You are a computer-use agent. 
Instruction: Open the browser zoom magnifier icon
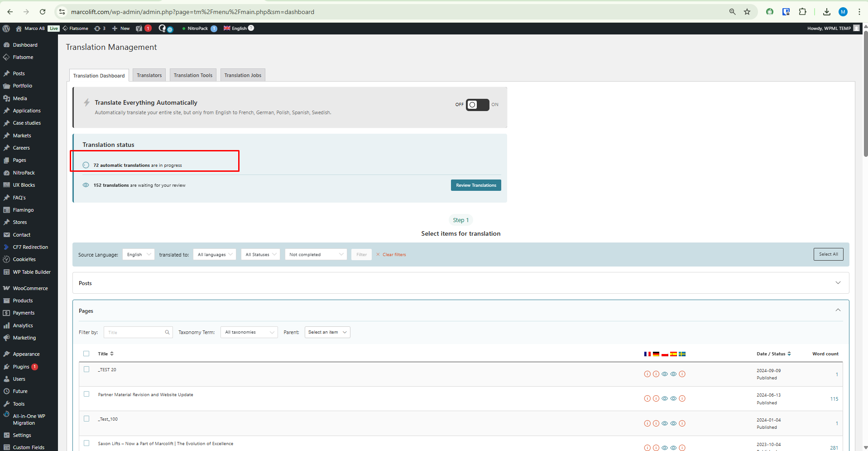click(x=732, y=12)
